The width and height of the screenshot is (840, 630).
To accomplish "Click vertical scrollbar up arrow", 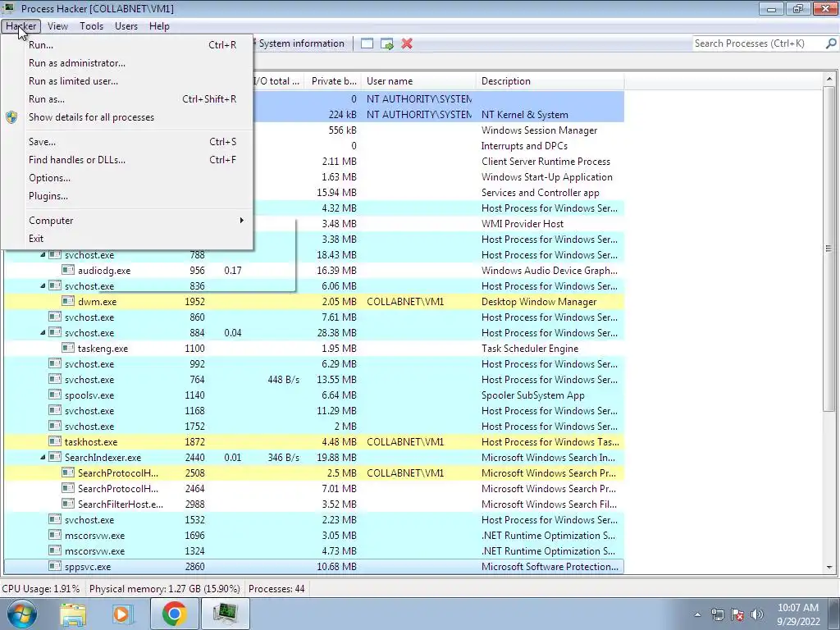I will click(829, 80).
